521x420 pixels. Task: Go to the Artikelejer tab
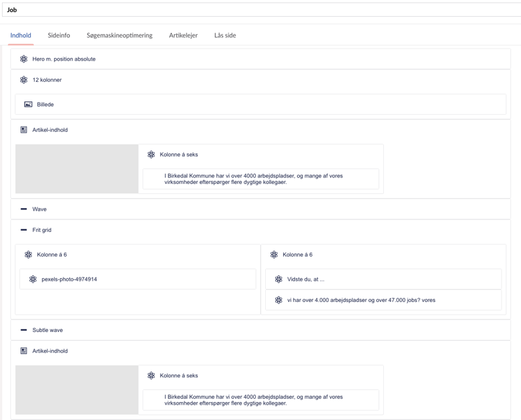tap(183, 35)
